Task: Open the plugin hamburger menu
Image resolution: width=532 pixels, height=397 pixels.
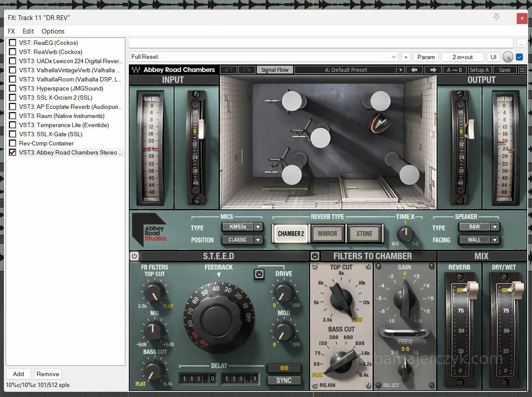Action: click(x=522, y=70)
